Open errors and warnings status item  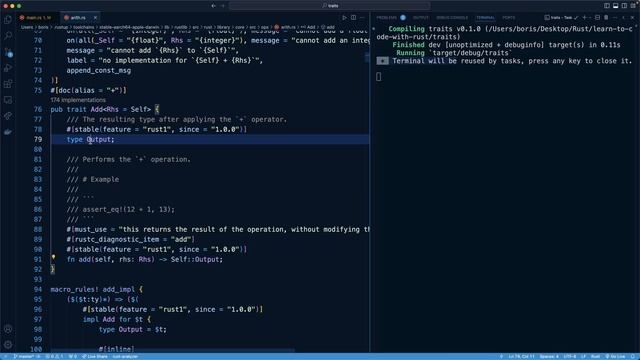[x=54, y=357]
